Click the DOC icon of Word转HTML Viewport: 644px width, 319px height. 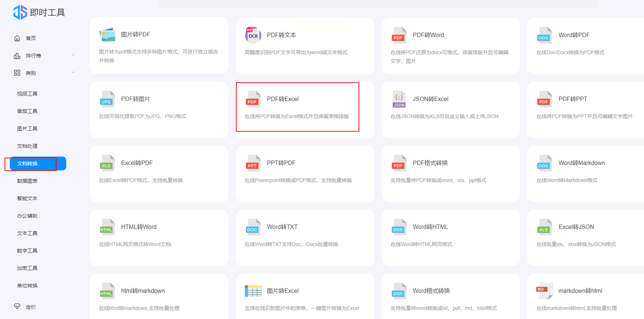coord(399,227)
